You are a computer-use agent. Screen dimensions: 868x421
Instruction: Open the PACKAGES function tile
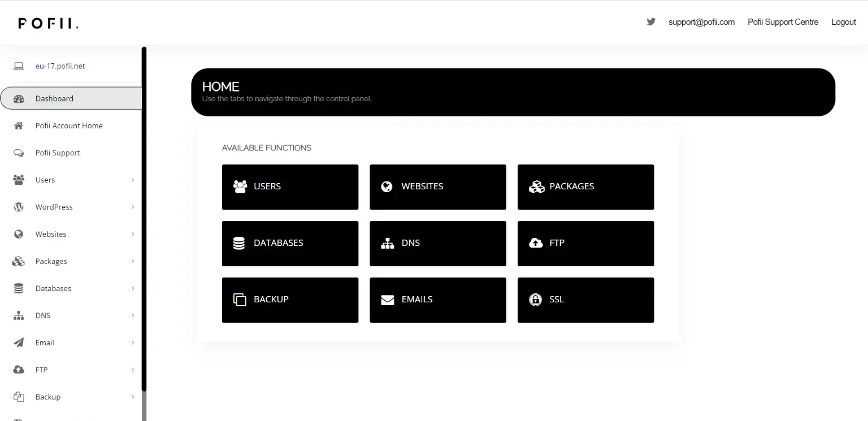585,187
